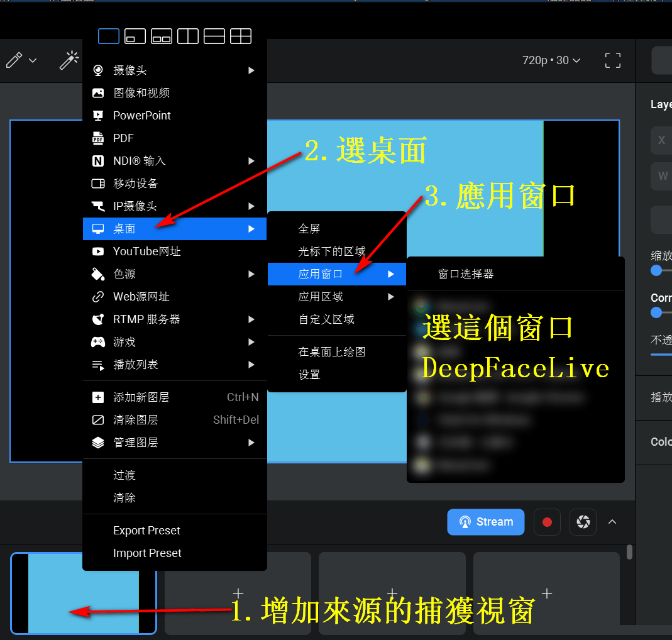Open the NDI® 输入 submenu
The width and height of the screenshot is (672, 640).
(174, 161)
